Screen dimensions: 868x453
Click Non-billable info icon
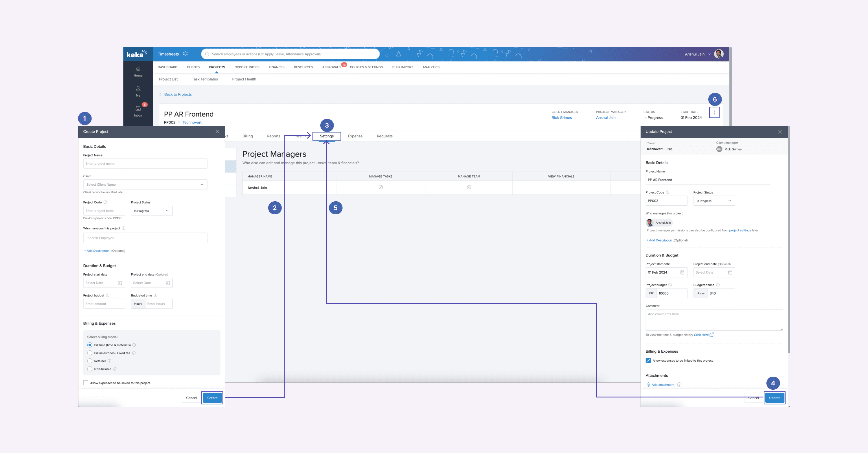tap(115, 369)
